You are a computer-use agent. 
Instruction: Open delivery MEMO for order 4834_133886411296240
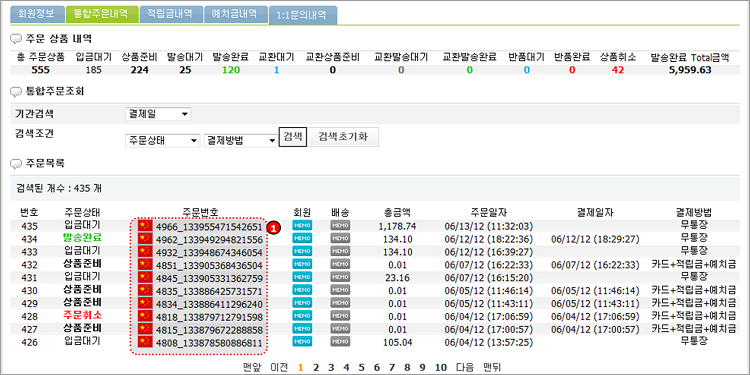340,303
